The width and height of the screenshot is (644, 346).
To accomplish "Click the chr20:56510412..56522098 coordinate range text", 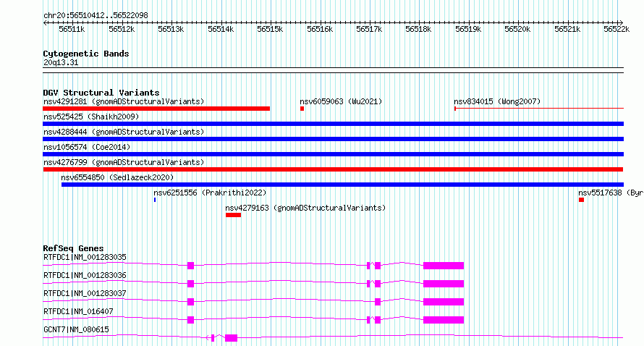I will pos(96,15).
